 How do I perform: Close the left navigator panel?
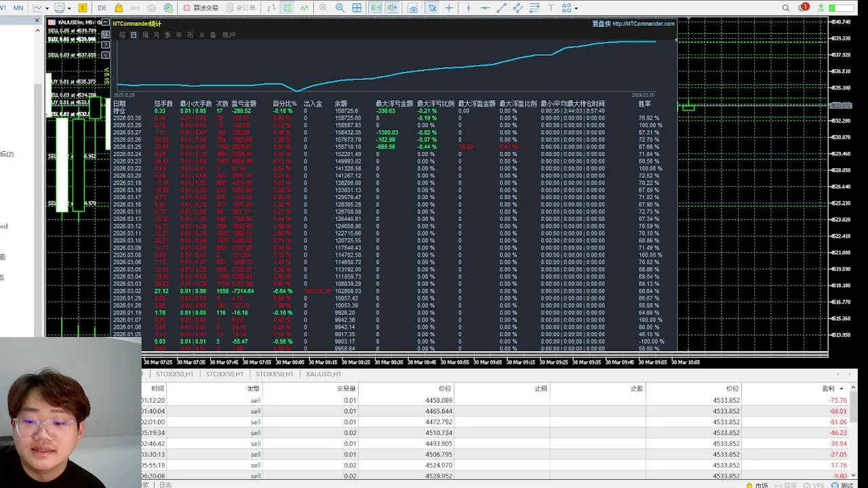37,21
